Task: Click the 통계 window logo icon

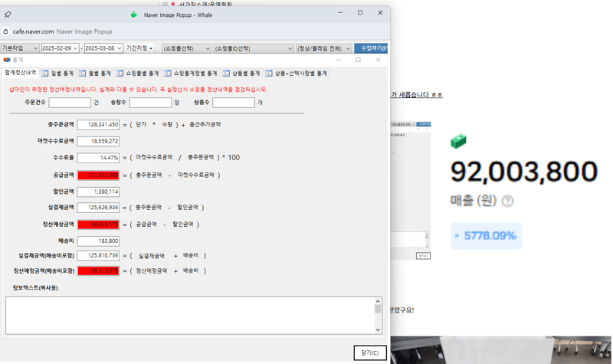Action: [7, 60]
